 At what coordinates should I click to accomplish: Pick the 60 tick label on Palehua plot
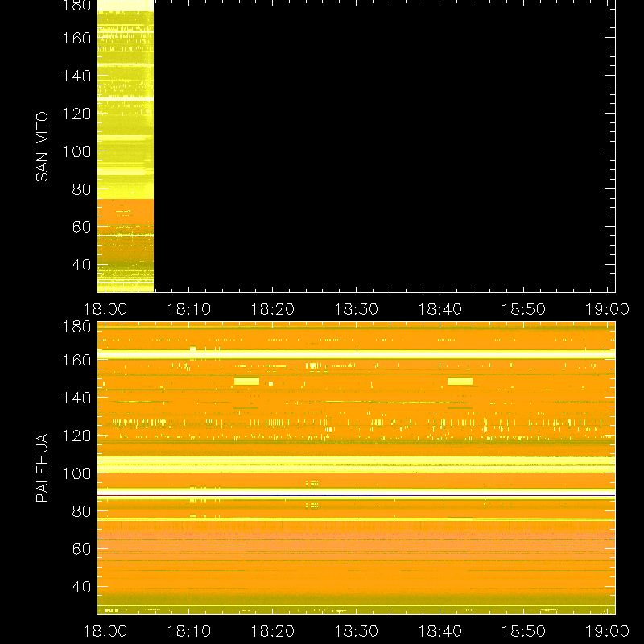coord(81,549)
